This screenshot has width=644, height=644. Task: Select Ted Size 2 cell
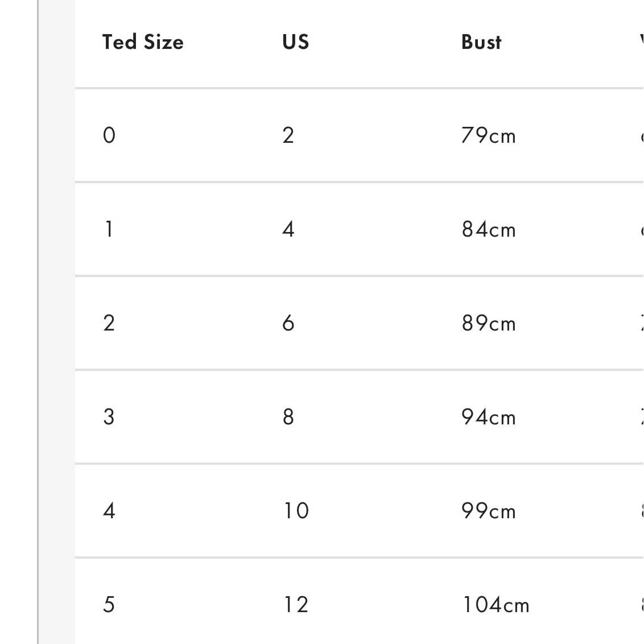(109, 323)
